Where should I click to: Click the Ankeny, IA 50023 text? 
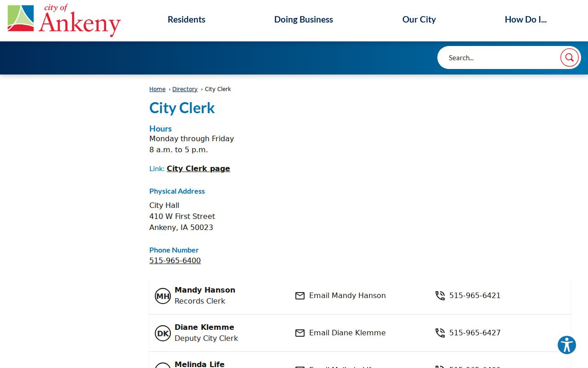coord(181,227)
